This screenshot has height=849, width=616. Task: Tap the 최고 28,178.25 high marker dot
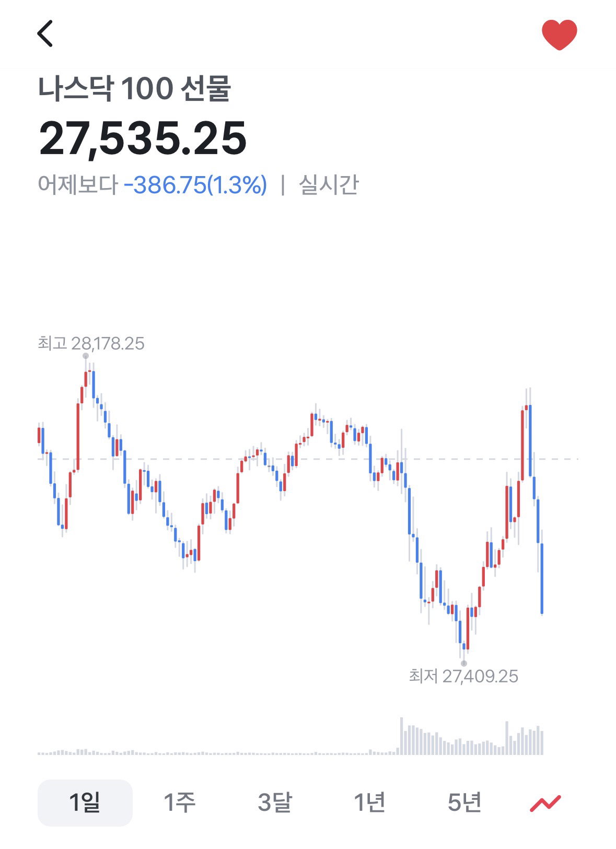coord(86,356)
